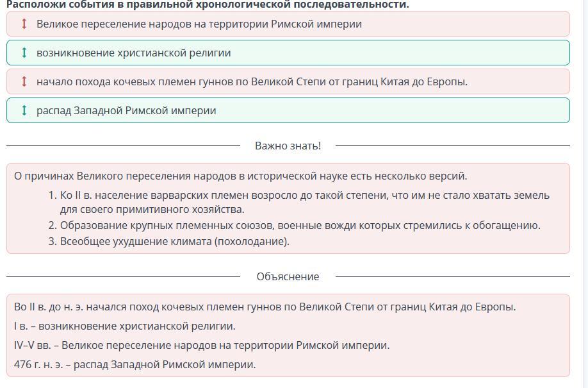Click list point 3 "Всеобщее ухудшение климата"
This screenshot has height=388, width=588.
click(174, 241)
